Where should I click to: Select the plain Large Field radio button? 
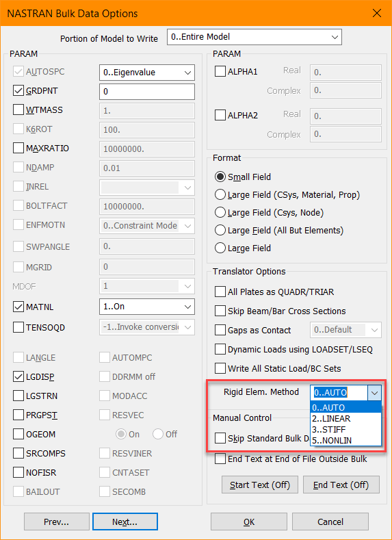(x=220, y=248)
